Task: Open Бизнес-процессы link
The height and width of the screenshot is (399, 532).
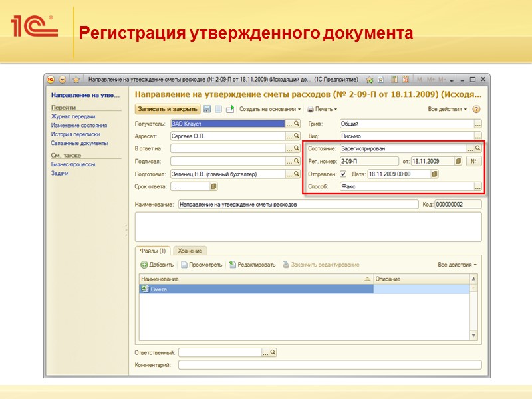Action: coord(73,164)
